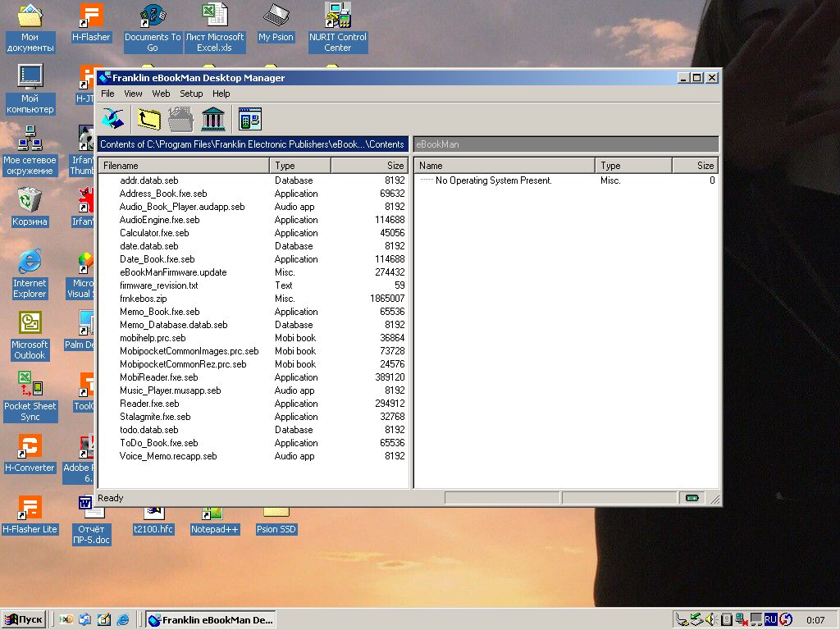
Task: Sort left pane by Size column header
Action: (370, 166)
